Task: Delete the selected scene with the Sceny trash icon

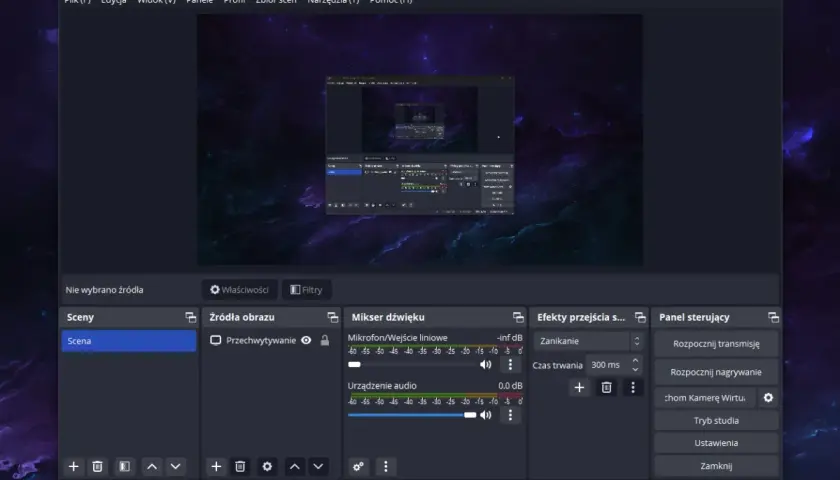Action: 97,466
